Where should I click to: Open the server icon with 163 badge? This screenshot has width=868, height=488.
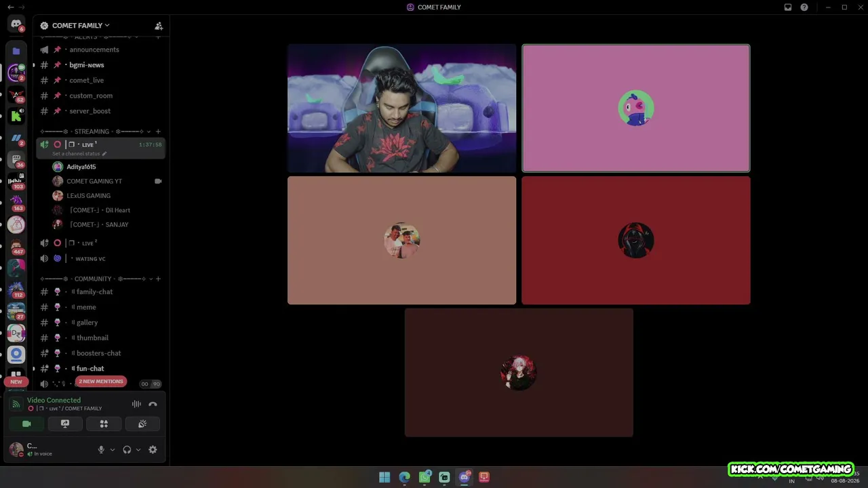click(16, 203)
